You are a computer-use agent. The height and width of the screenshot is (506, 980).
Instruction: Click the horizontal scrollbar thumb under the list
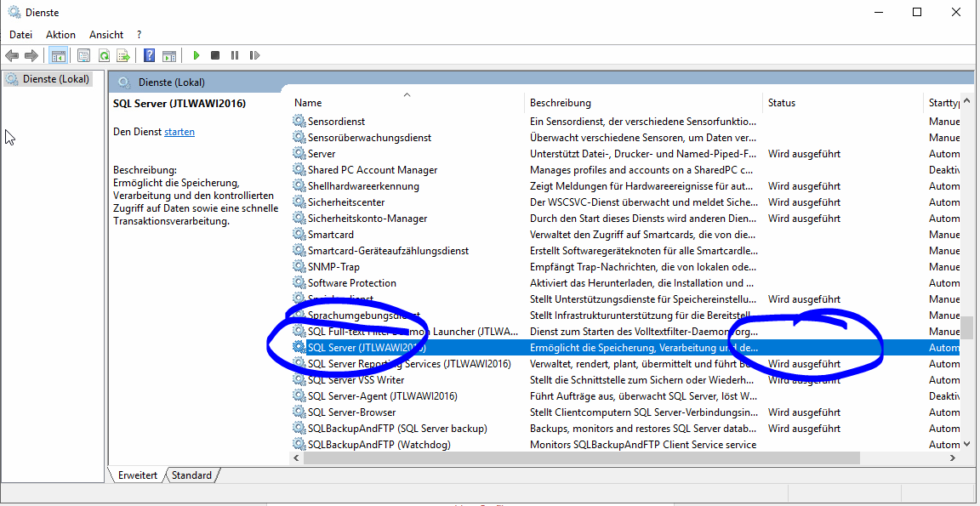tap(581, 458)
